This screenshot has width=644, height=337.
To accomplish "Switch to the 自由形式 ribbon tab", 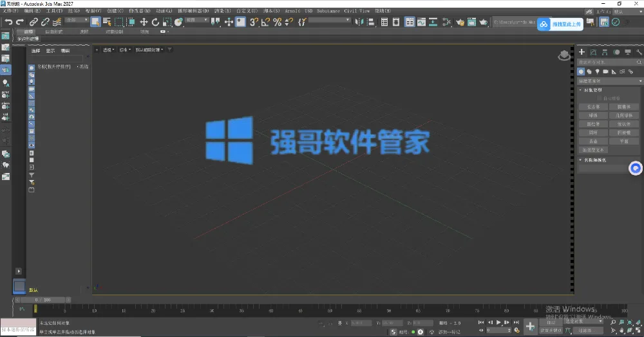I will pyautogui.click(x=54, y=32).
